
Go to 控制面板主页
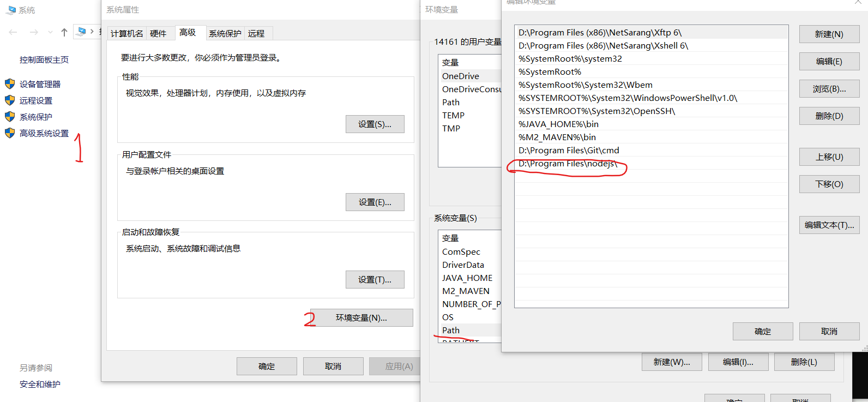44,59
